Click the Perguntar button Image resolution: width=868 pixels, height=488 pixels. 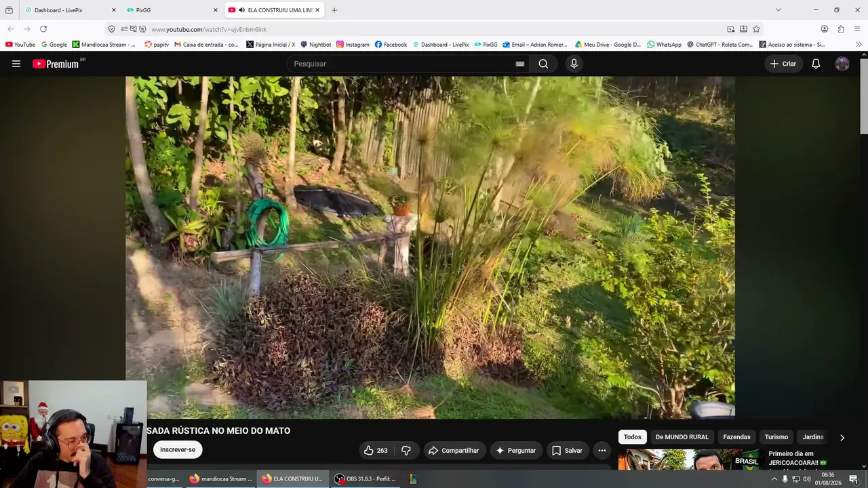[x=516, y=451]
